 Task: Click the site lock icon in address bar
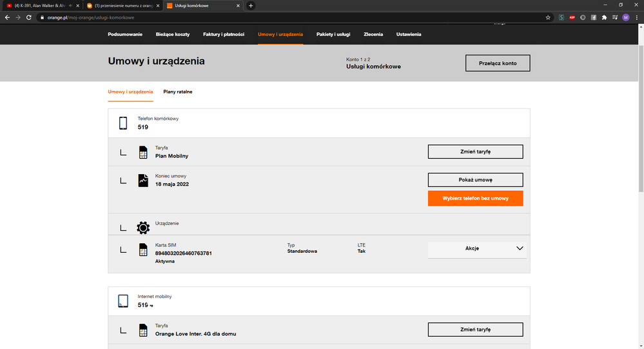42,17
